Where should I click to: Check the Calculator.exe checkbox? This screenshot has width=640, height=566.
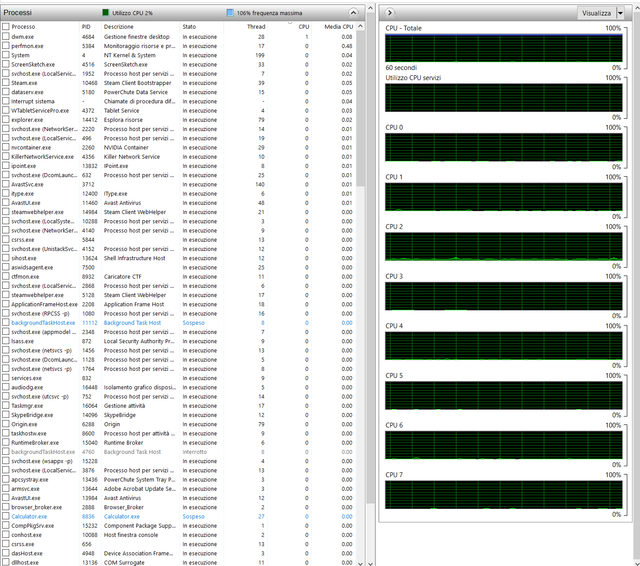(x=6, y=516)
